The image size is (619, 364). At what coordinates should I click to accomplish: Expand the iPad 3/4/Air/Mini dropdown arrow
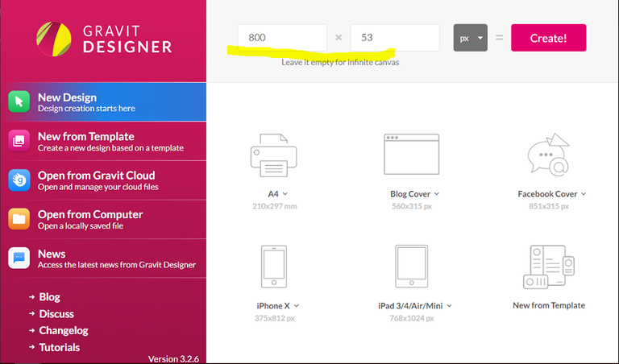(x=449, y=306)
